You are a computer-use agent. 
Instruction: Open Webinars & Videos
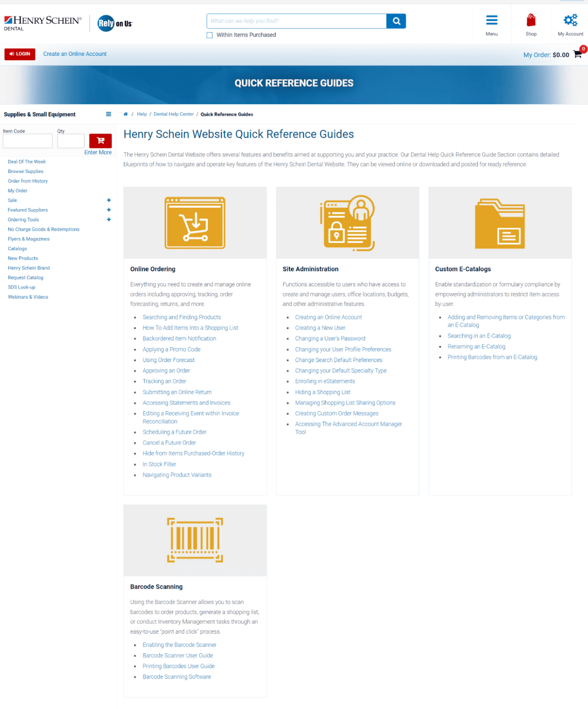pyautogui.click(x=28, y=297)
